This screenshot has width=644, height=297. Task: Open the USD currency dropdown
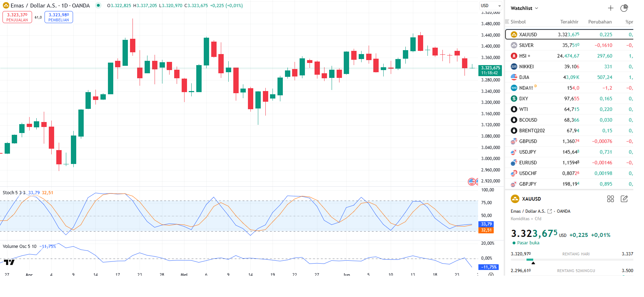(x=490, y=6)
